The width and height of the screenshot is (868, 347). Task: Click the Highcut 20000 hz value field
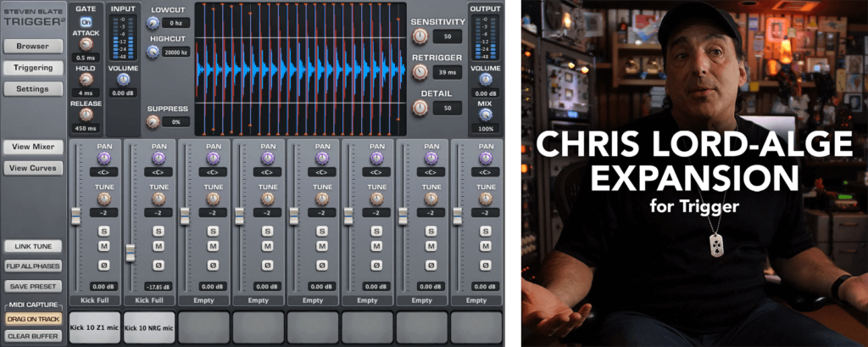(176, 53)
